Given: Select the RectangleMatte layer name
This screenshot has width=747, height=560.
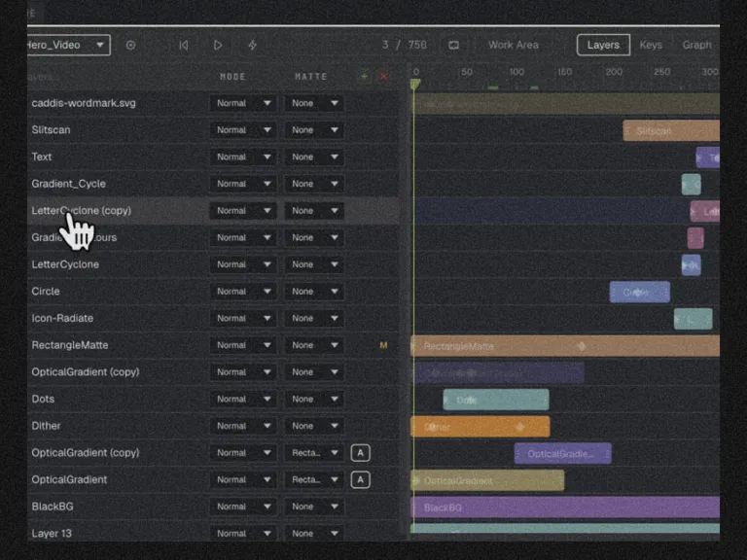Looking at the screenshot, I should 70,345.
